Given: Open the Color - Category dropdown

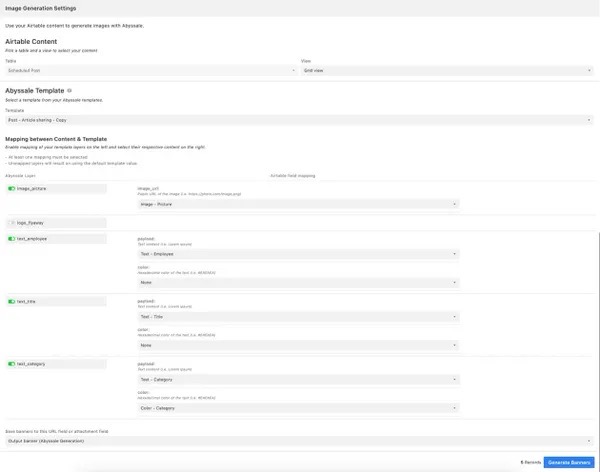Looking at the screenshot, I should [298, 408].
